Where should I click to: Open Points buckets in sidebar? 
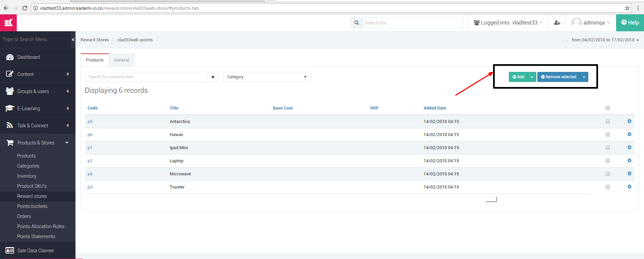pyautogui.click(x=32, y=206)
